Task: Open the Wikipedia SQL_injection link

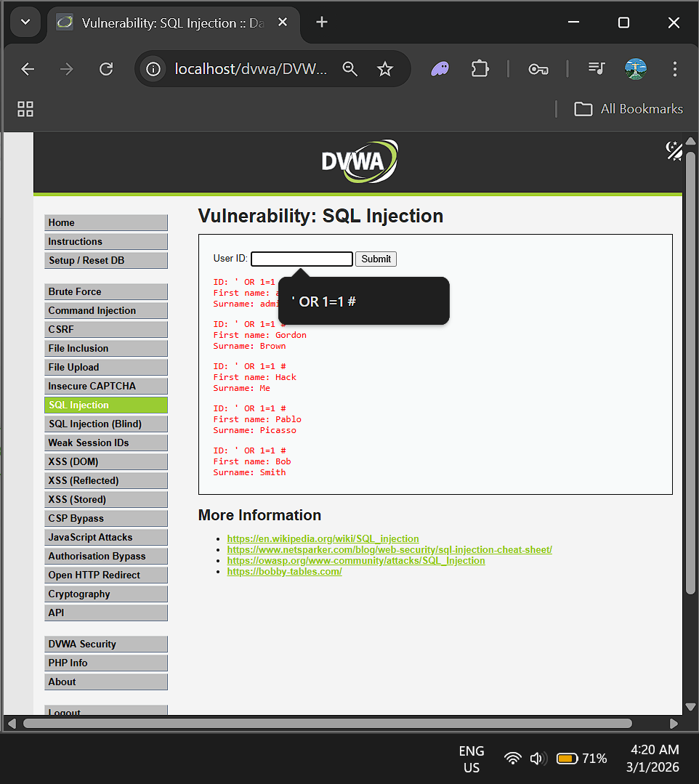Action: pos(323,538)
